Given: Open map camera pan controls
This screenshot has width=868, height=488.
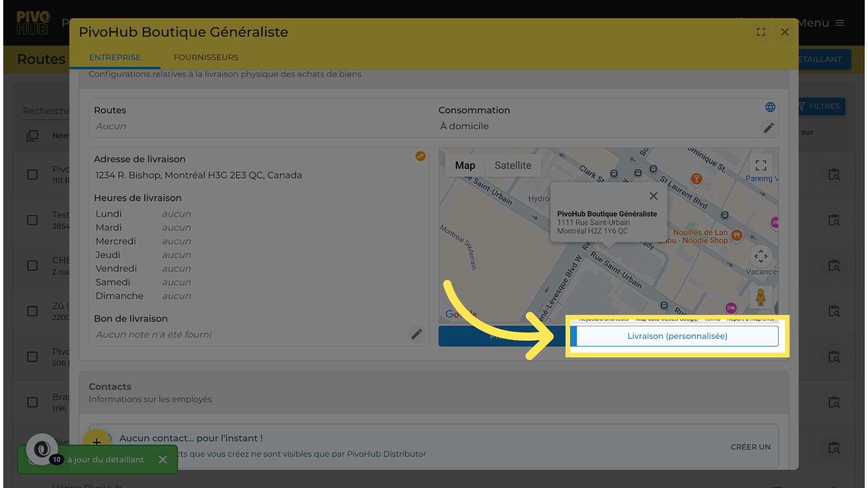Looking at the screenshot, I should click(761, 256).
